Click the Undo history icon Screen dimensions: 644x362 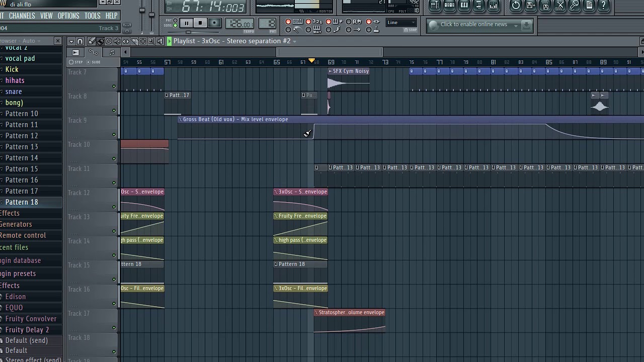point(516,6)
